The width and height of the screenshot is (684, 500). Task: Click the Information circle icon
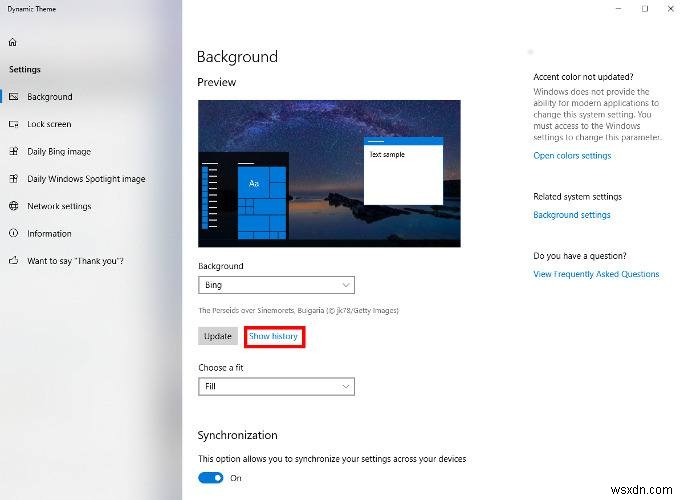pos(14,233)
